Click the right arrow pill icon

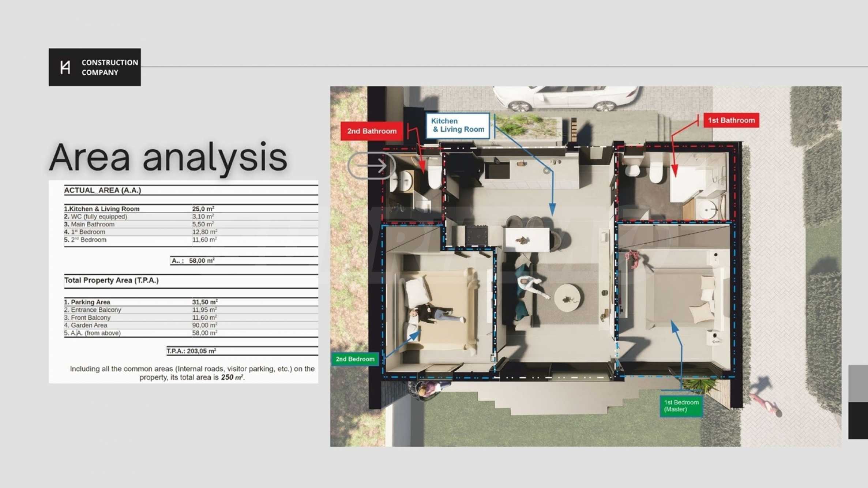click(371, 166)
